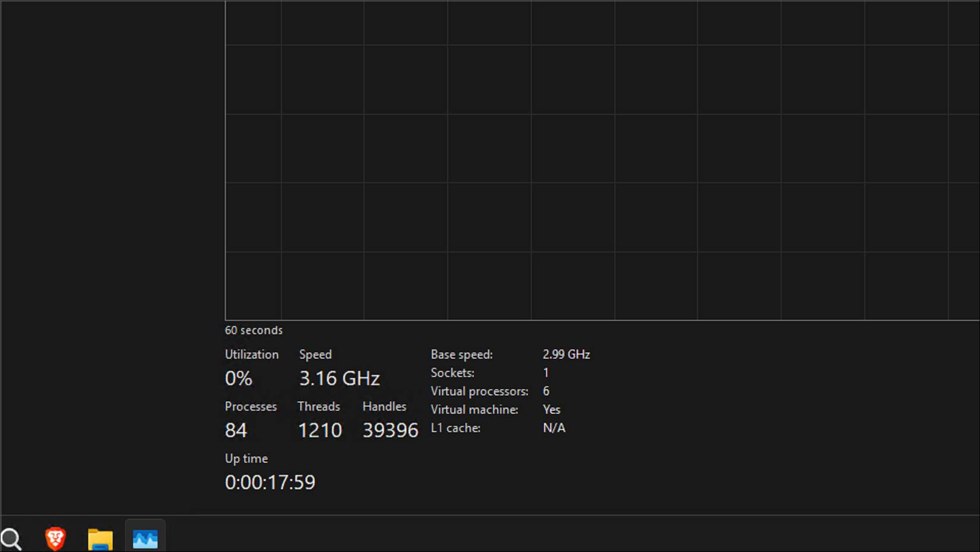Click the Processes count of 84
Image resolution: width=980 pixels, height=552 pixels.
(236, 430)
